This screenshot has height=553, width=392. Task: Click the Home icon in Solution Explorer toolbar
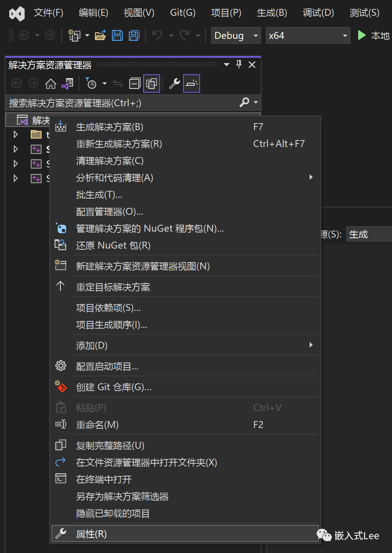50,83
